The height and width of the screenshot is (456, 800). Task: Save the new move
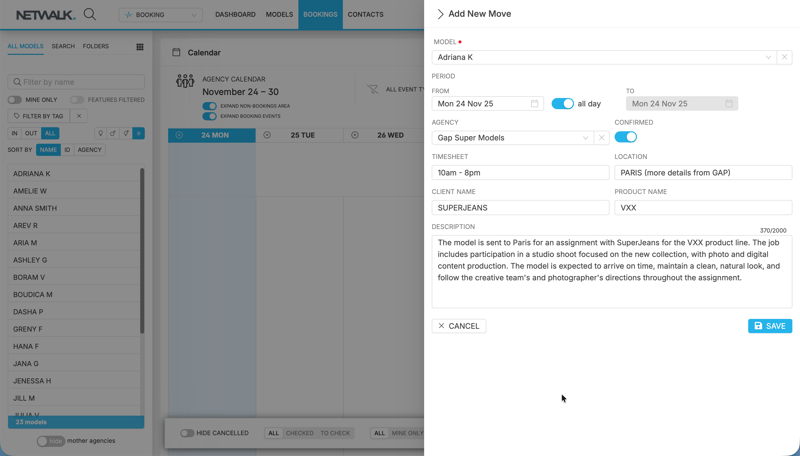[x=769, y=326]
